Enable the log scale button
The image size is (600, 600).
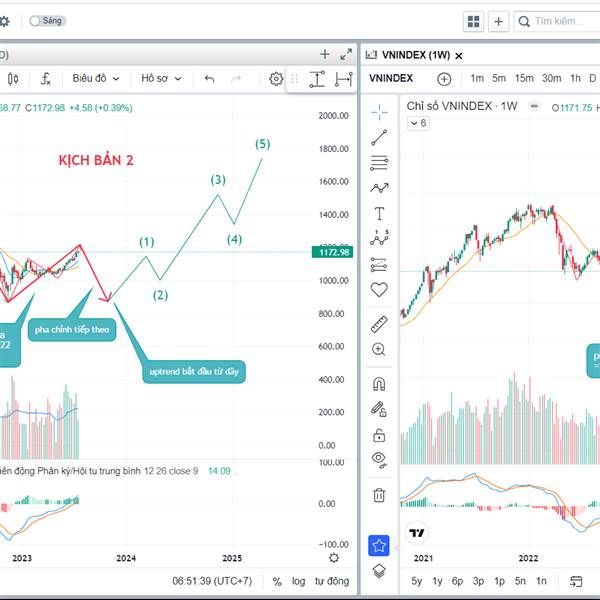click(x=298, y=581)
